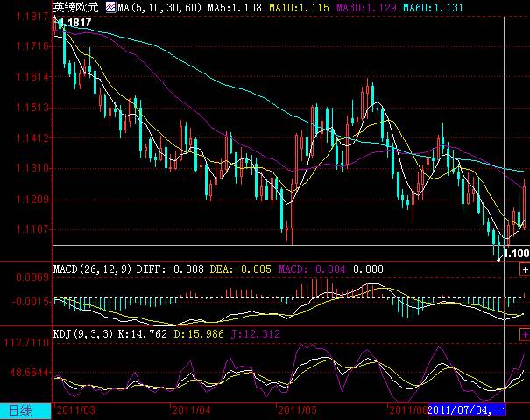Click the J:12.312 value
The width and height of the screenshot is (530, 420).
(256, 334)
